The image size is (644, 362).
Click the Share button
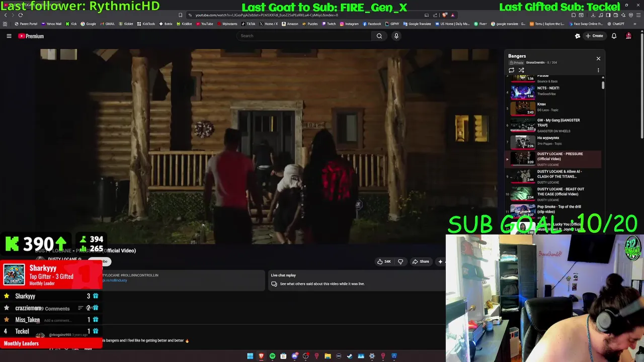pos(421,261)
